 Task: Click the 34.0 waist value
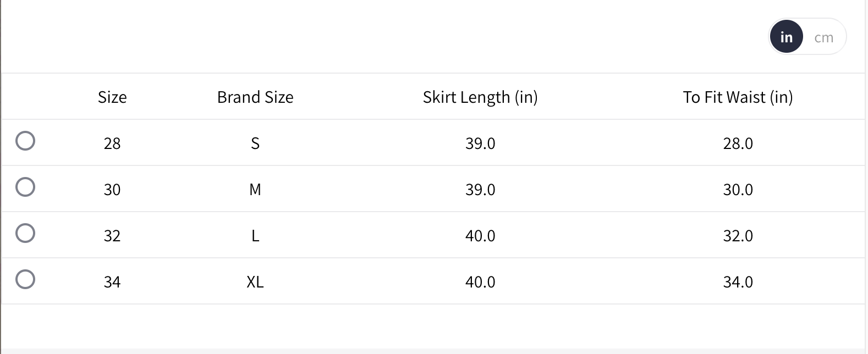point(738,282)
